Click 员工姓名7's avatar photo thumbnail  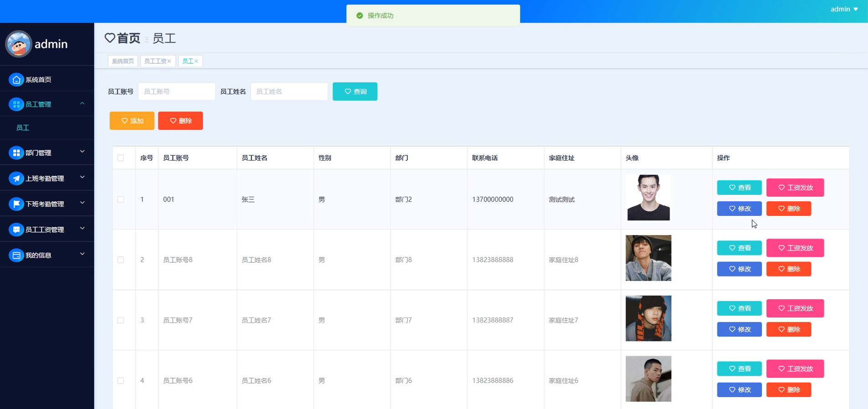(x=649, y=318)
